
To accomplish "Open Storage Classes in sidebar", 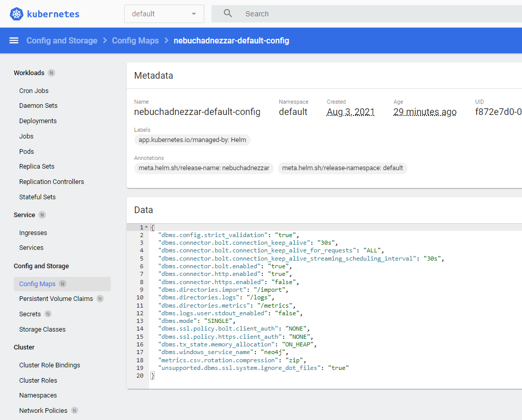I will tap(42, 330).
